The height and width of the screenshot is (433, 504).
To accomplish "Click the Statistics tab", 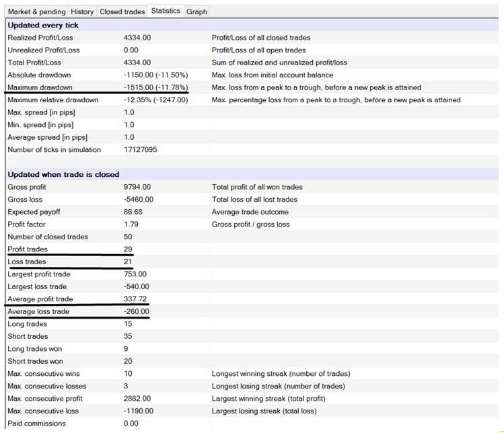I will (x=166, y=11).
